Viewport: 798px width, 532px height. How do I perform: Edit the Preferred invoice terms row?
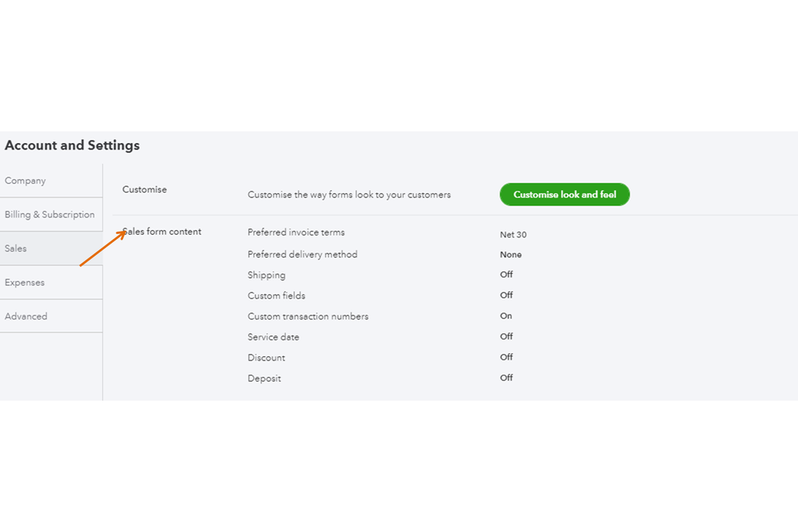click(296, 232)
